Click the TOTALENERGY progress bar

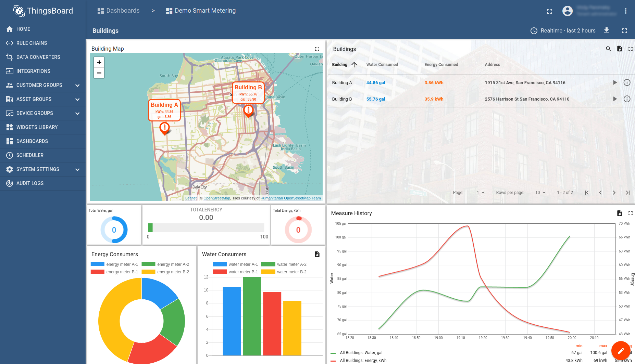tap(206, 227)
